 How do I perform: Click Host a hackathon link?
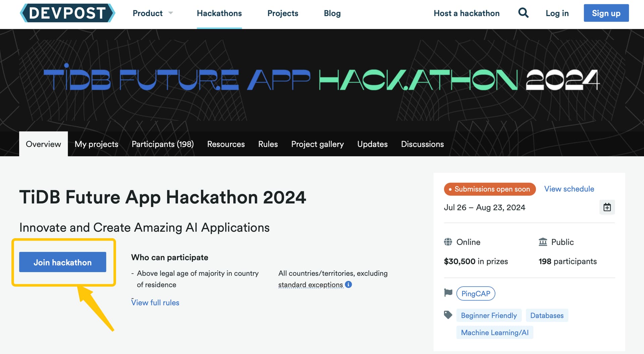click(467, 13)
